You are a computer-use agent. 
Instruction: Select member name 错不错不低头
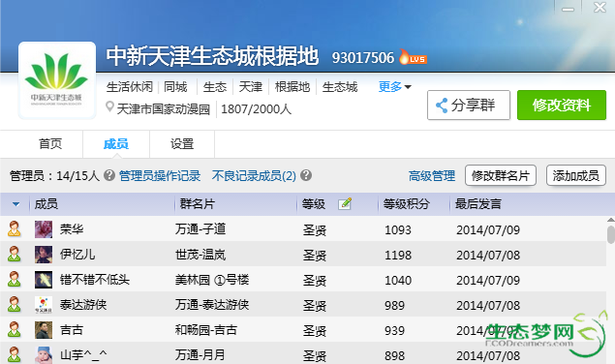pos(95,279)
